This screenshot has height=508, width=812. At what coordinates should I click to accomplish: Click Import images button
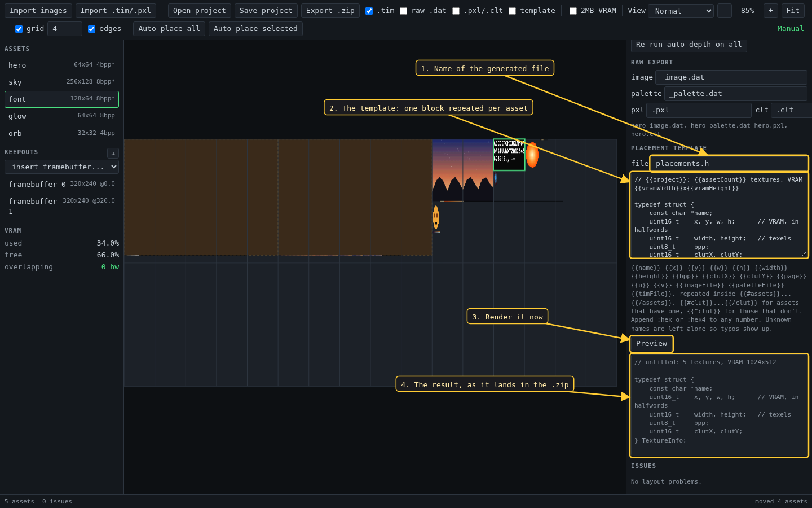(x=38, y=11)
